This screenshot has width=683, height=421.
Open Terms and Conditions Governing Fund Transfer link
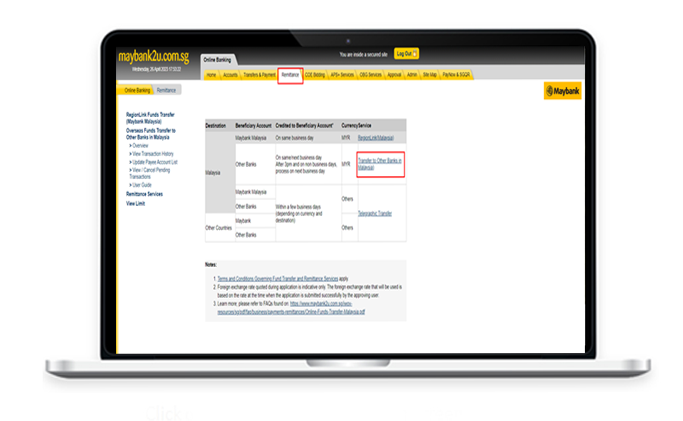click(277, 279)
